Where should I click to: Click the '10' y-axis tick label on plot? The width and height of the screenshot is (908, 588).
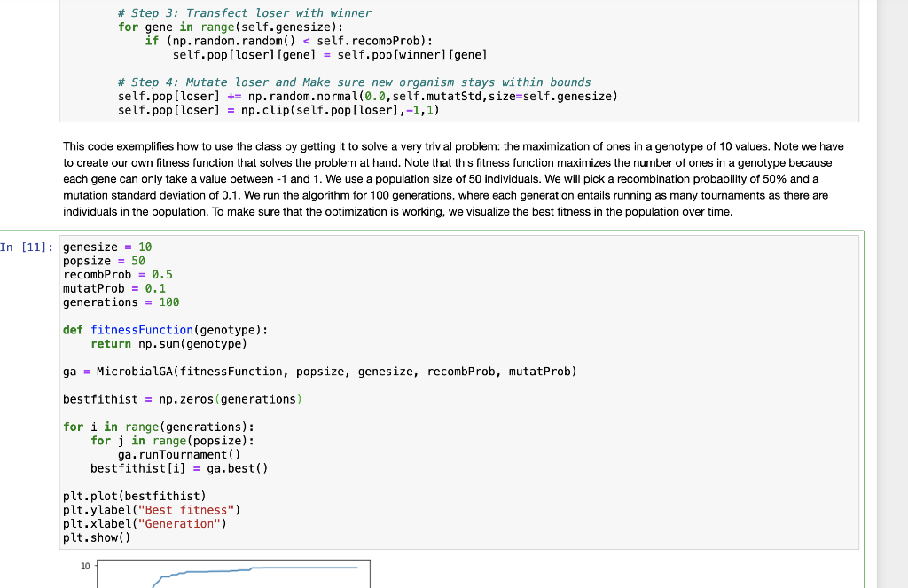85,567
